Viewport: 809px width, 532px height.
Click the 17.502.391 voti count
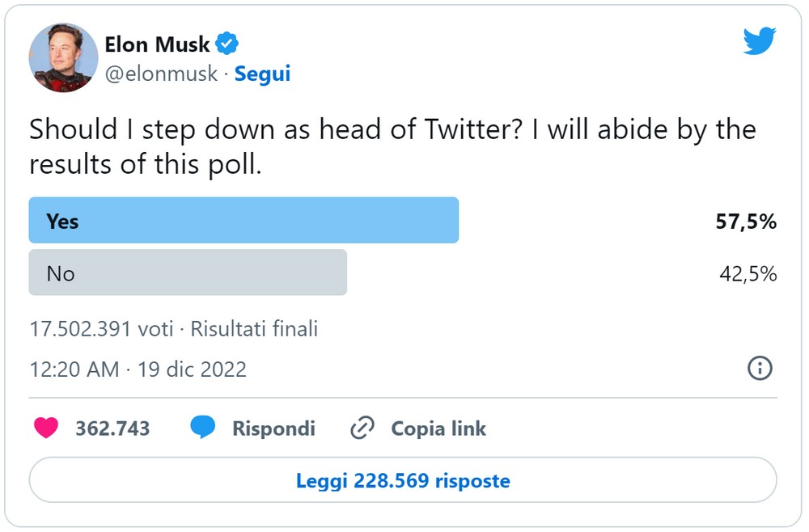tap(101, 329)
